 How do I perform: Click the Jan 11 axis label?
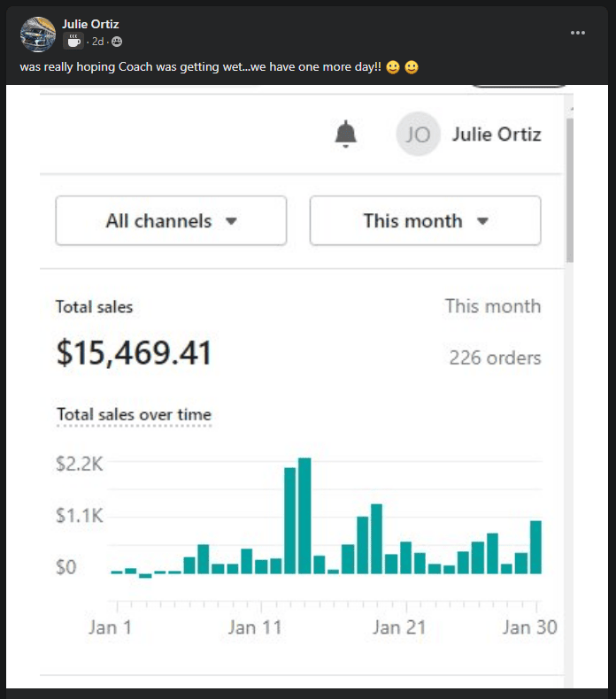255,627
